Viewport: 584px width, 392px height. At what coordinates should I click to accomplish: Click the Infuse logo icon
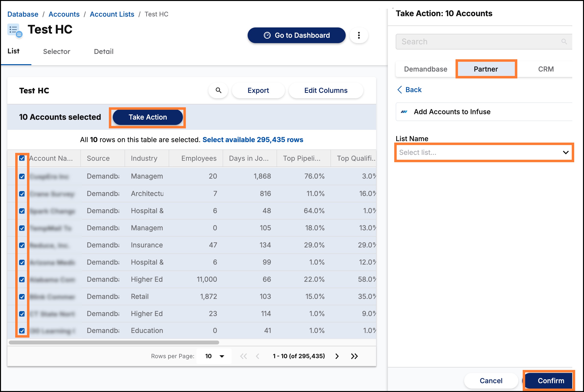[404, 112]
